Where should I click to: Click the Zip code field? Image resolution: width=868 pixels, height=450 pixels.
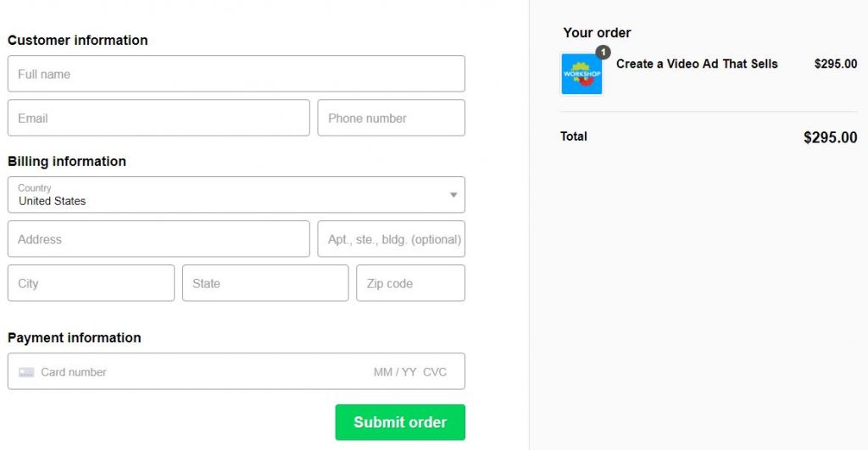tap(410, 283)
